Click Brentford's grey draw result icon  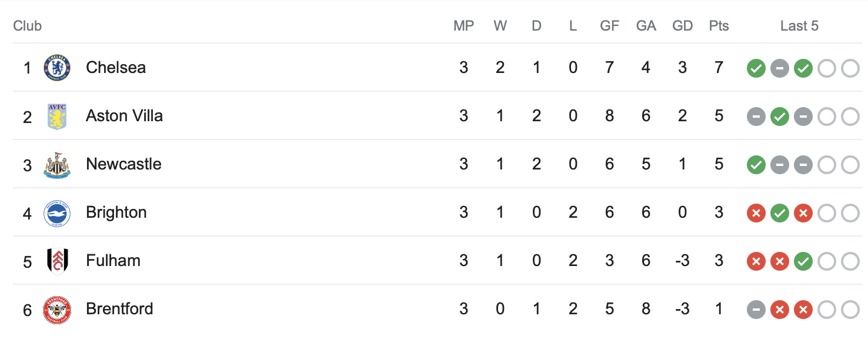tap(756, 310)
